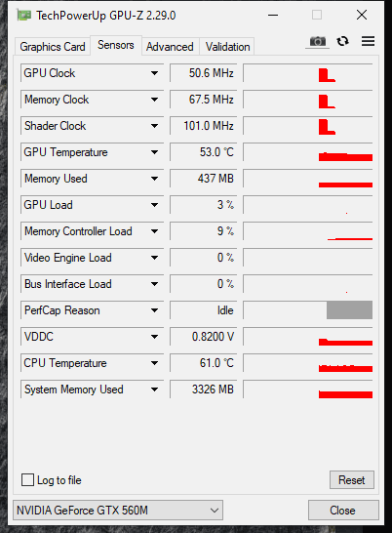This screenshot has height=533, width=392.
Task: Click the GPU Clock red history graph
Action: pos(308,73)
